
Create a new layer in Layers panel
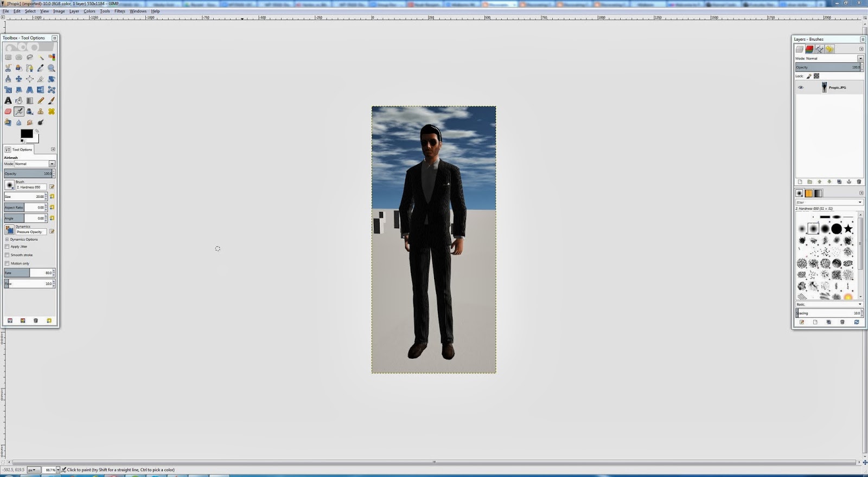(800, 182)
